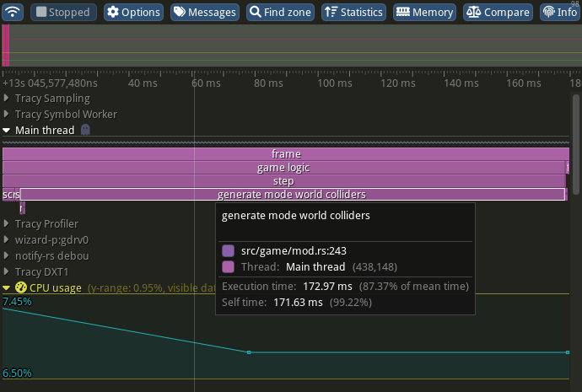Click the ghost icon next to Main thread
Viewport: 582px width, 392px height.
tap(85, 130)
